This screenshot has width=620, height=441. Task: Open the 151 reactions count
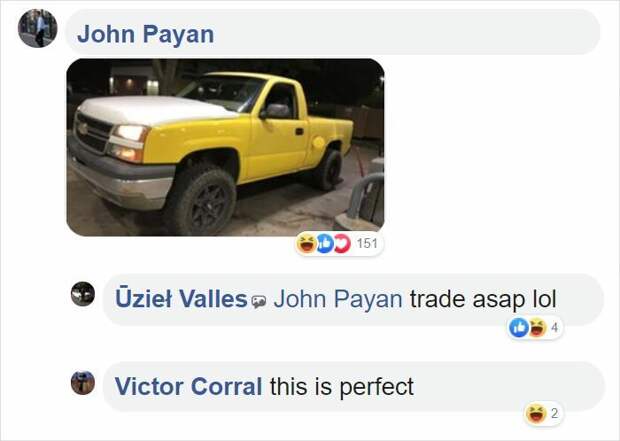pyautogui.click(x=367, y=244)
